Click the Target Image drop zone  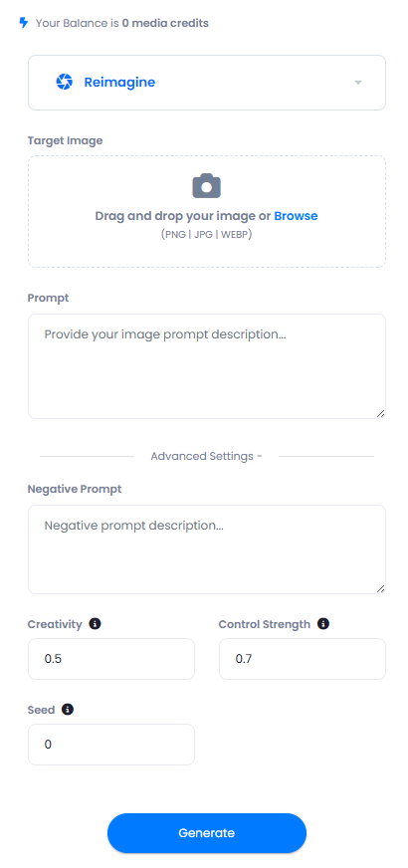coord(207,211)
